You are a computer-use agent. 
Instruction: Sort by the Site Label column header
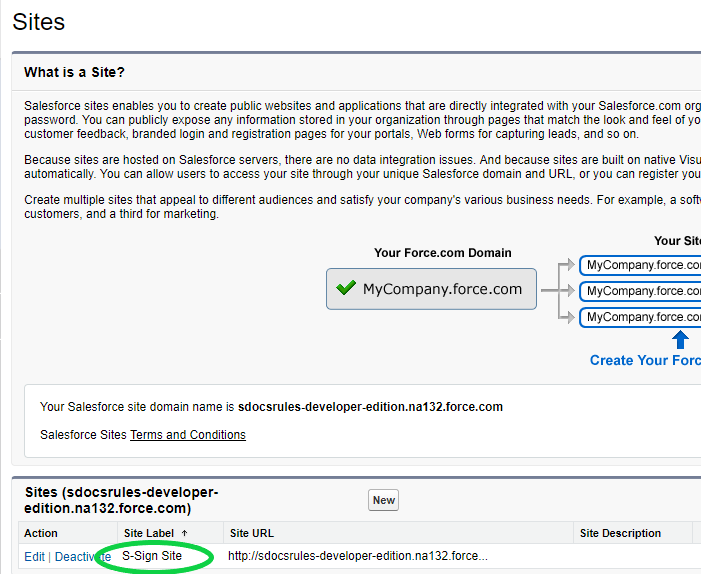point(149,533)
